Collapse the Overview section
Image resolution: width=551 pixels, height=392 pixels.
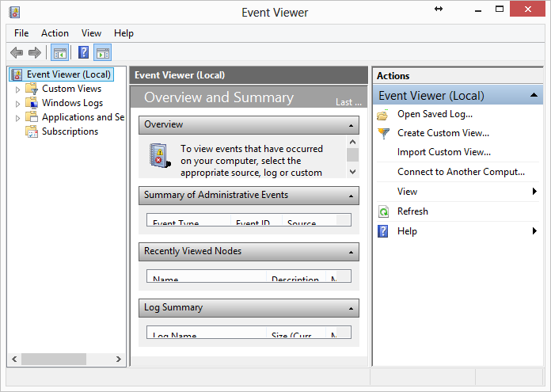350,125
